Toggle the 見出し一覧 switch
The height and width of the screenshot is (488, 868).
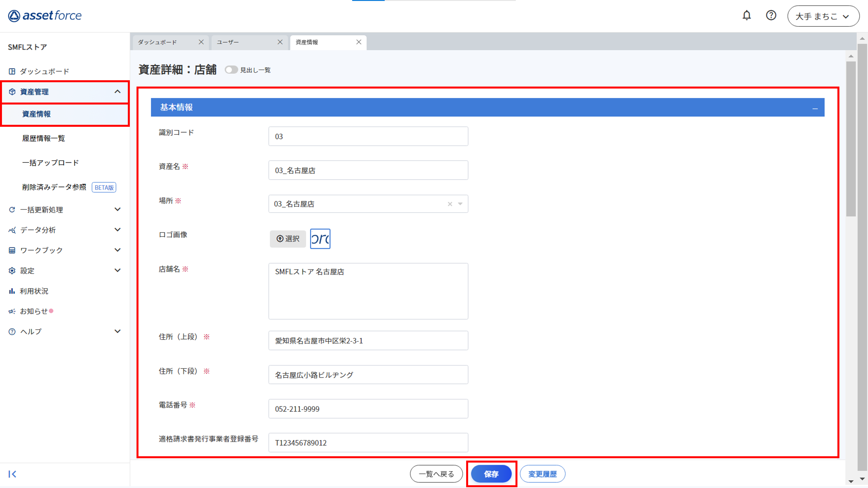[x=231, y=70]
